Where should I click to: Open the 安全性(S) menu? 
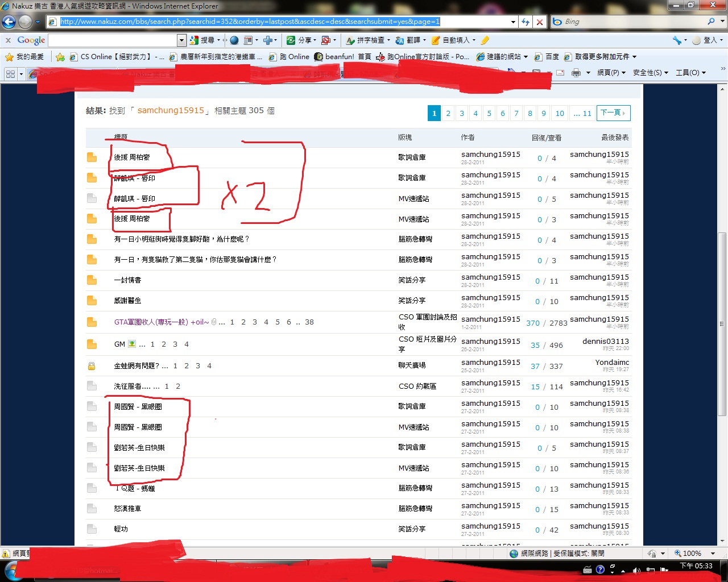650,73
